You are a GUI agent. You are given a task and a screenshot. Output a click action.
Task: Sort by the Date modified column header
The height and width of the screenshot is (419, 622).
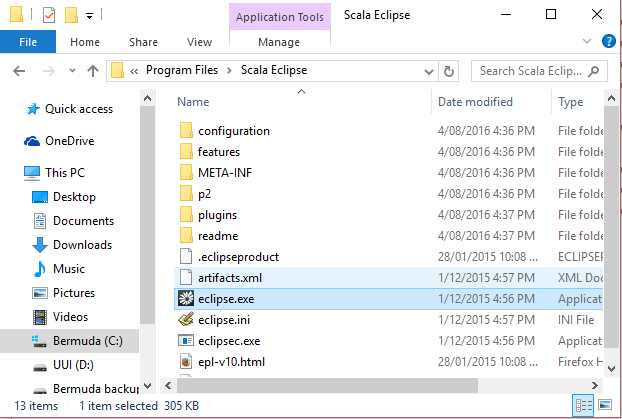click(x=475, y=102)
